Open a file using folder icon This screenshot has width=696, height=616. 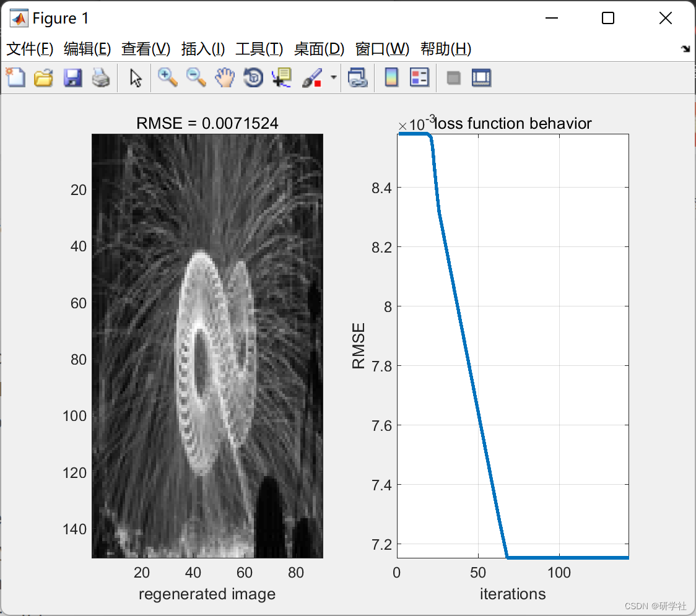pos(43,77)
